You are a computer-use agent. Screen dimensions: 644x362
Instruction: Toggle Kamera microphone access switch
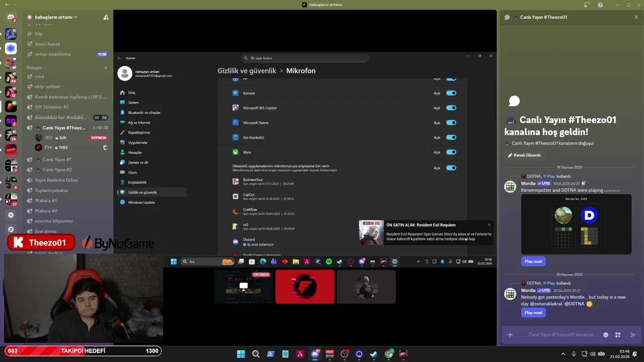pyautogui.click(x=451, y=93)
